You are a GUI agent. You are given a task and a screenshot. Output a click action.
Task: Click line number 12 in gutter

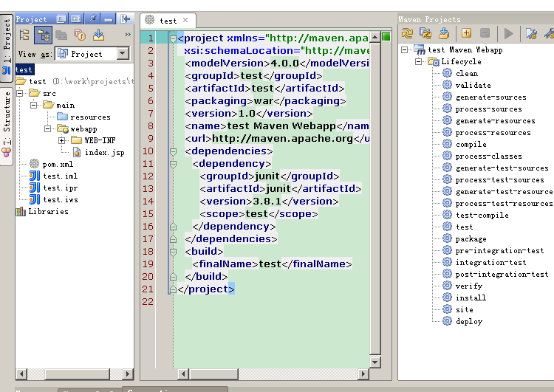coord(148,176)
